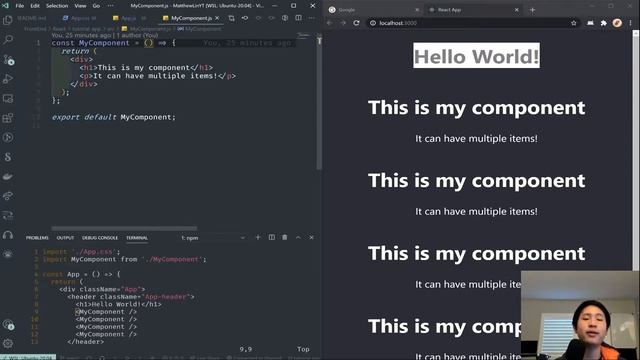Click the 'It can have multiple items!' code line
This screenshot has width=640, height=360.
[x=158, y=76]
